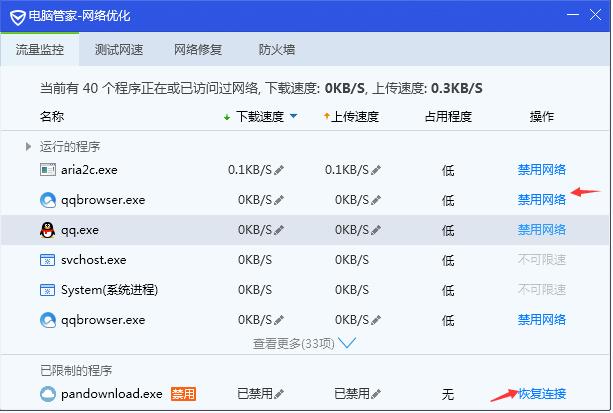Close the 电脑管家-网络优化 window
The width and height of the screenshot is (613, 413).
coord(595,15)
